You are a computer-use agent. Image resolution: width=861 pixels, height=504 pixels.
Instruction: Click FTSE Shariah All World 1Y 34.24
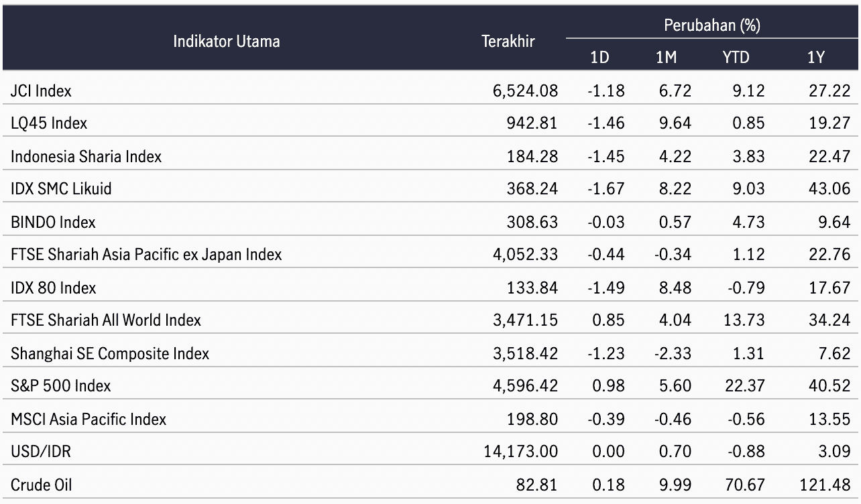click(x=830, y=320)
